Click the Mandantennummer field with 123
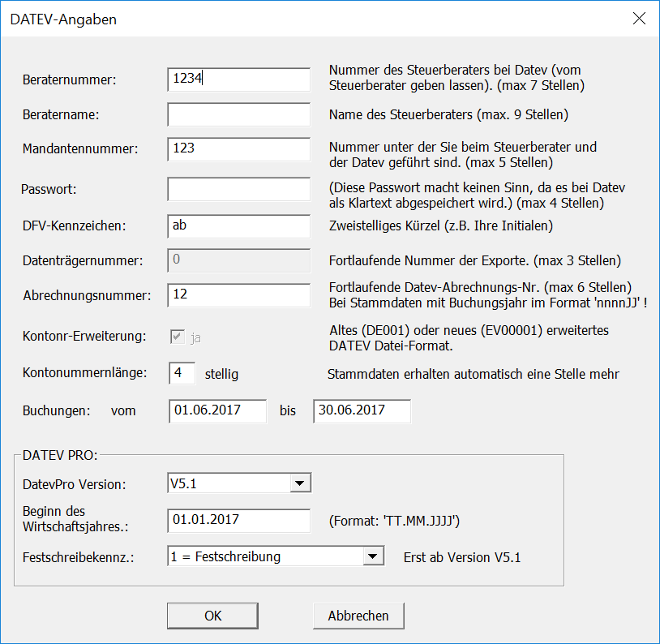The image size is (660, 644). (238, 149)
